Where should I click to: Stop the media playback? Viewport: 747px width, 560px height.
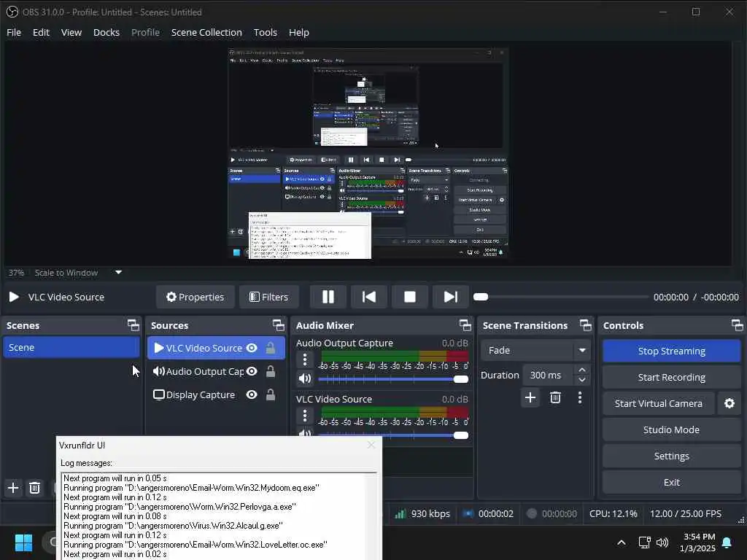(410, 297)
